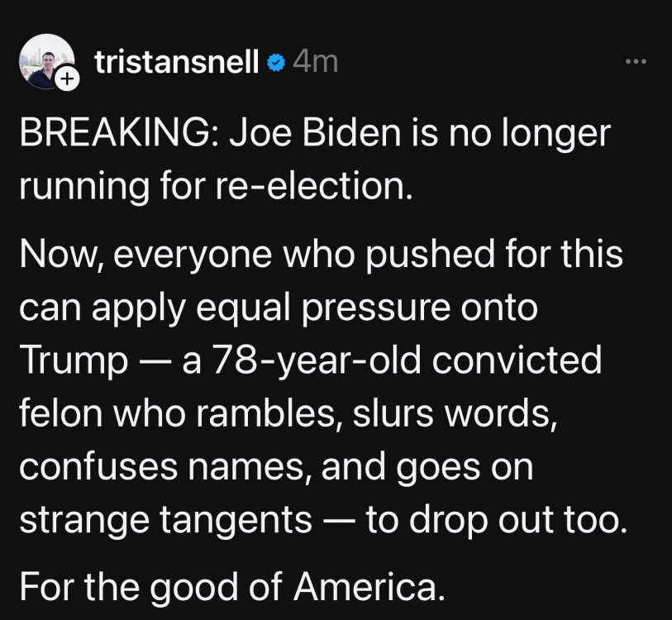Click the text 'to drop out too.'
Image resolution: width=672 pixels, height=620 pixels.
[x=494, y=521]
